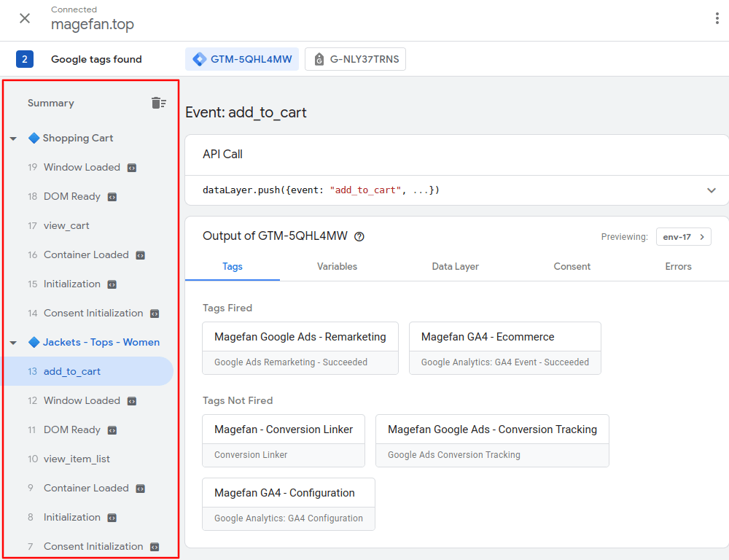Switch to the Errors tab
729x560 pixels.
pyautogui.click(x=678, y=267)
